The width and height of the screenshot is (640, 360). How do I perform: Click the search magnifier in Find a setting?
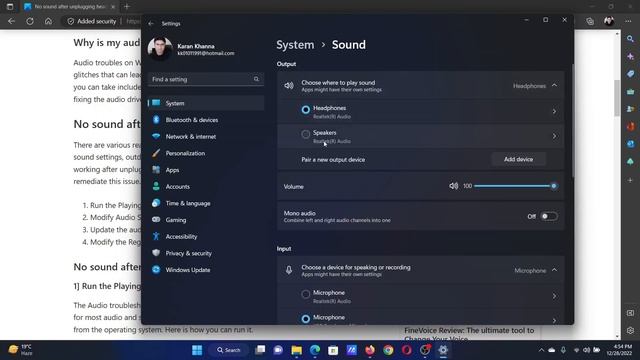click(256, 79)
